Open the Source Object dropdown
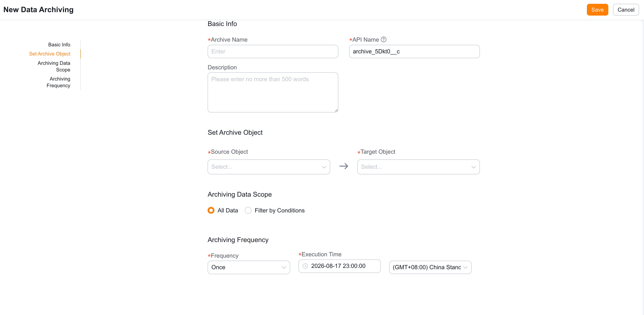 point(269,167)
